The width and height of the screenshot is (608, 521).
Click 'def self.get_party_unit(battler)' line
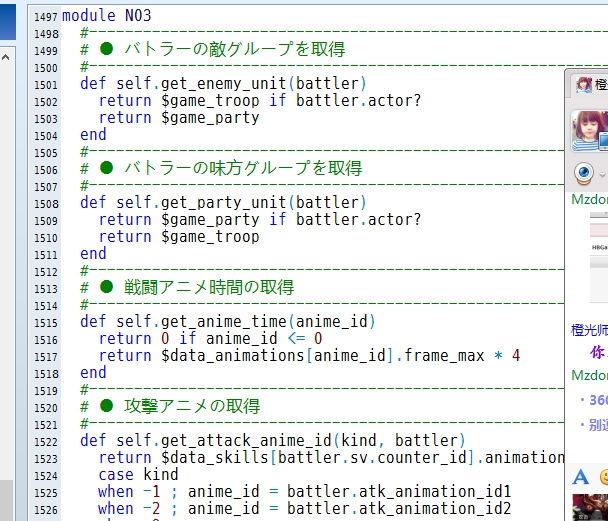tap(223, 203)
